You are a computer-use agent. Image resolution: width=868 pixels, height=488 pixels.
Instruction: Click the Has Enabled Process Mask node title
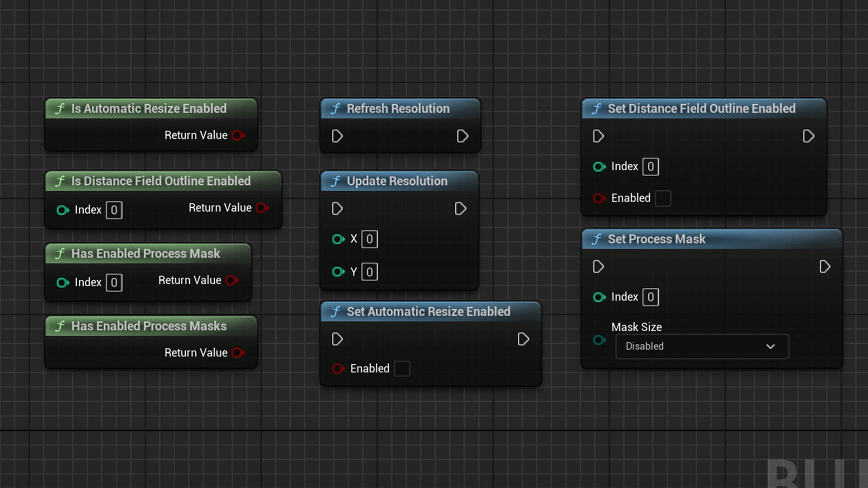pyautogui.click(x=145, y=253)
